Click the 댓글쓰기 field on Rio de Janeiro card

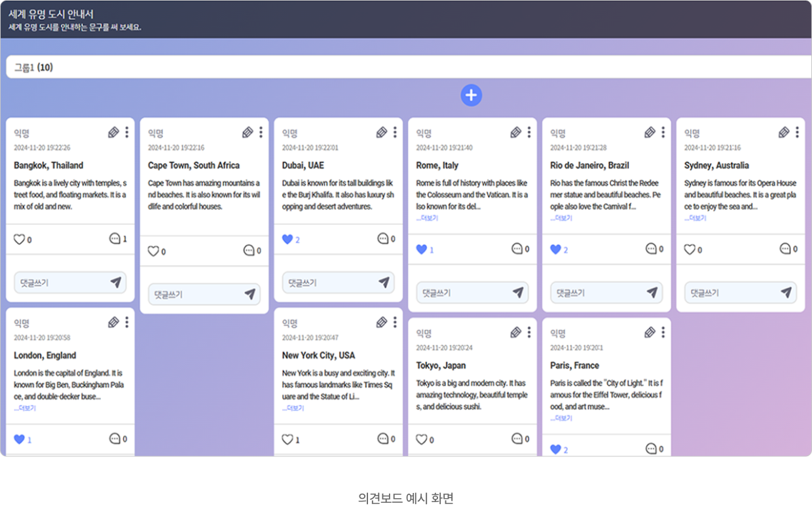596,293
